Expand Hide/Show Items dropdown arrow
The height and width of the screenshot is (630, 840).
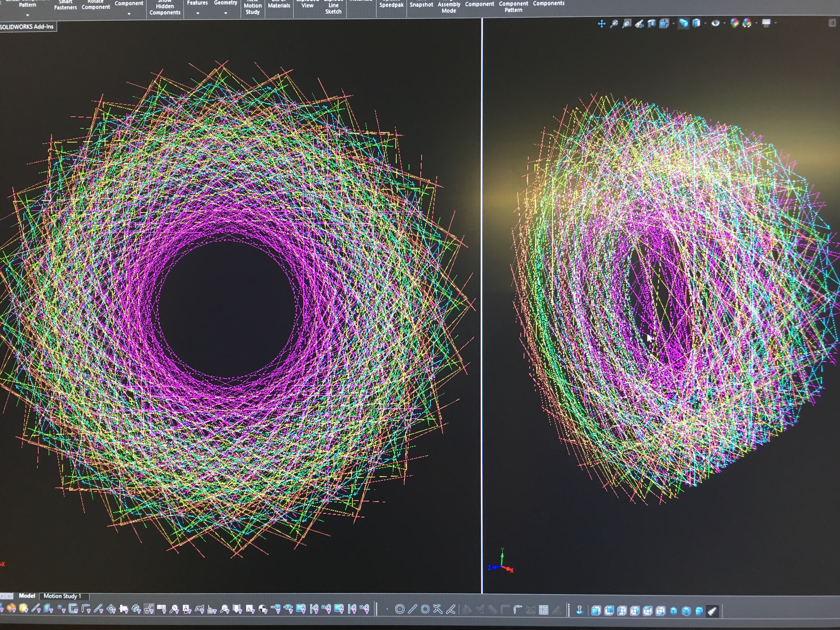[x=724, y=23]
